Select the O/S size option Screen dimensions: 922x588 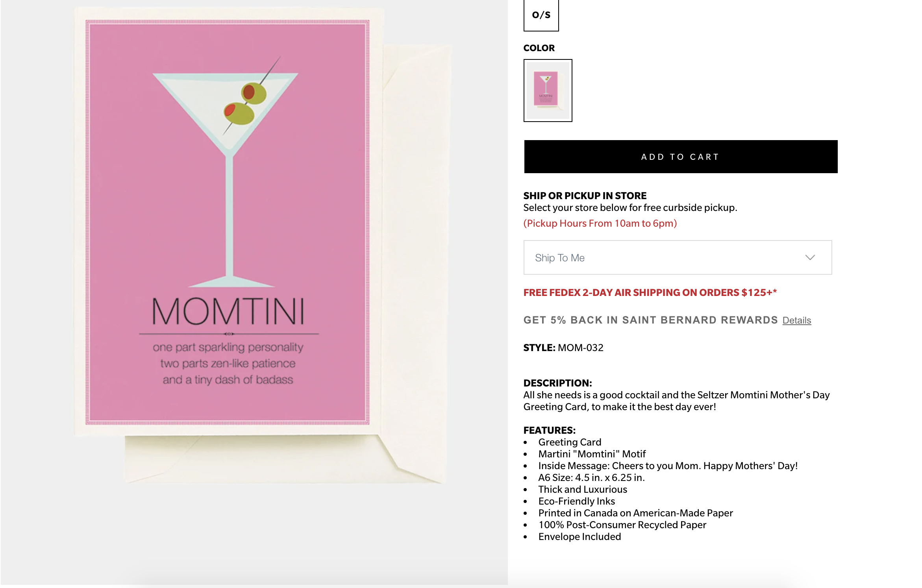541,15
